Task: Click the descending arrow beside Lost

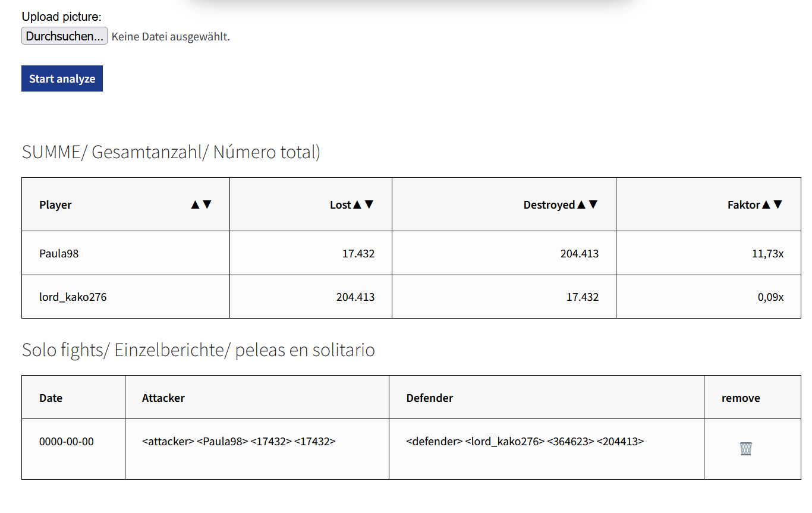Action: [369, 204]
